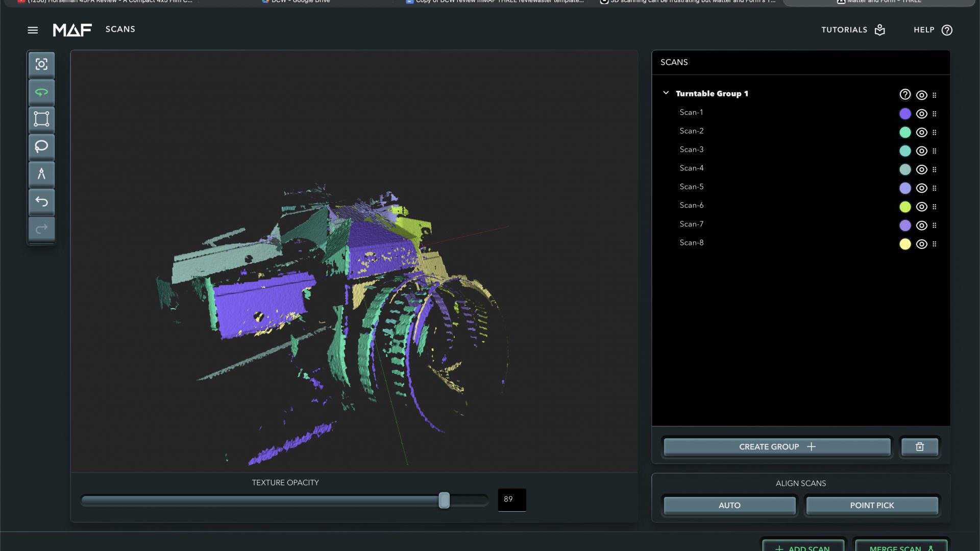Select the lasso selection tool
980x551 pixels.
point(41,146)
